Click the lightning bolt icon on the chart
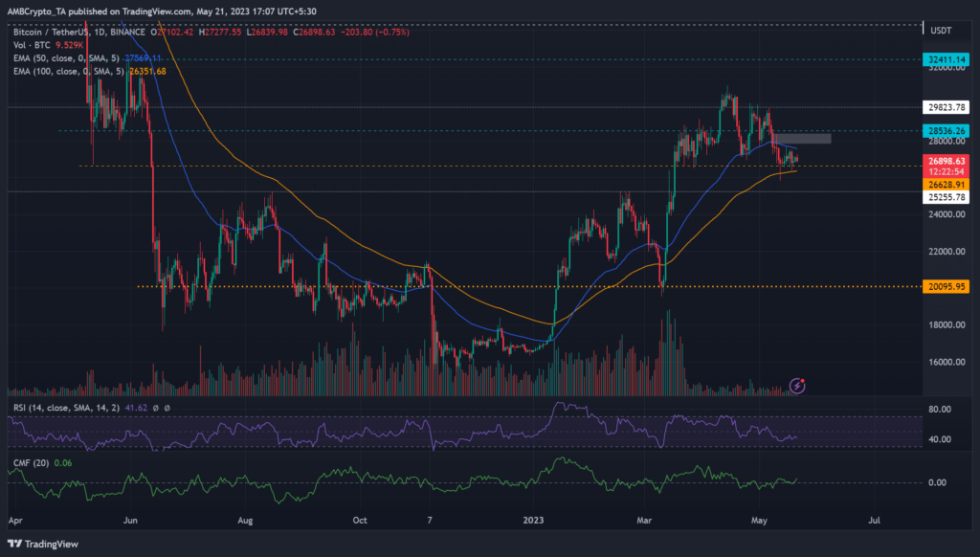The image size is (980, 557). [x=795, y=387]
